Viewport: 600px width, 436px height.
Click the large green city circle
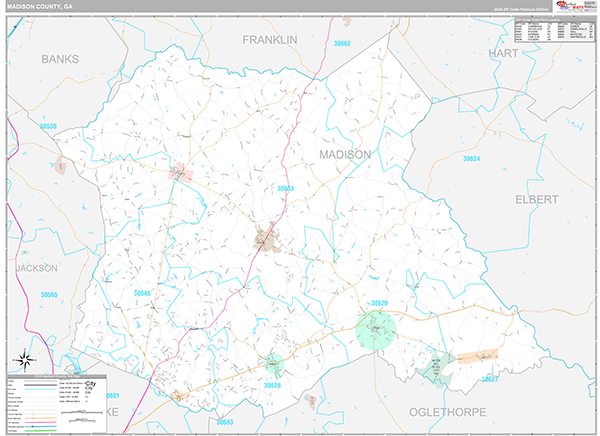[376, 330]
